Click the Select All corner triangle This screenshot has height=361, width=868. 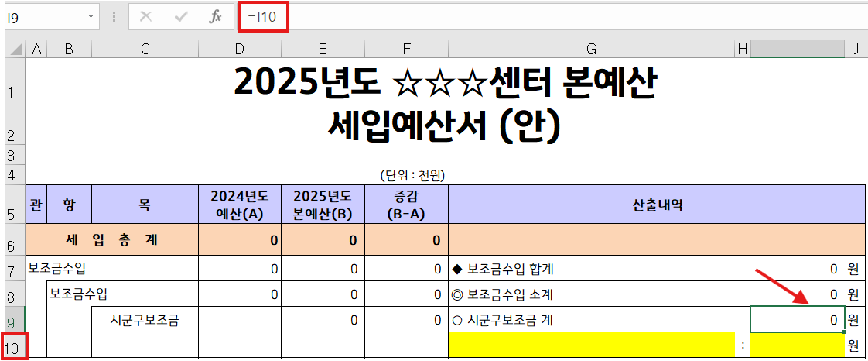click(x=16, y=50)
